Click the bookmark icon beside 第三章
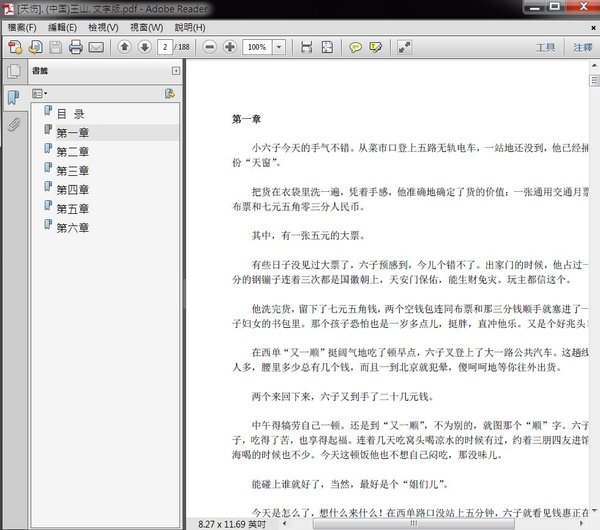This screenshot has width=600, height=530. [x=48, y=168]
